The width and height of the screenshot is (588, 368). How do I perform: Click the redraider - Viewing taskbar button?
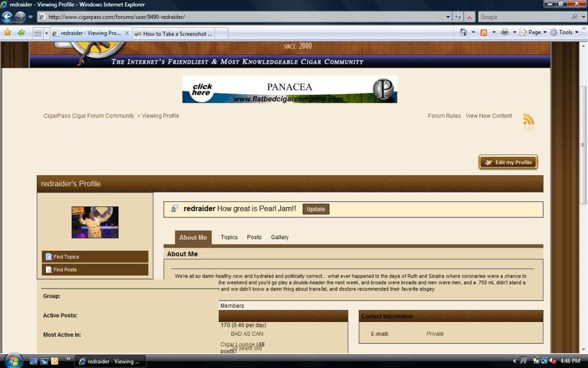(110, 361)
